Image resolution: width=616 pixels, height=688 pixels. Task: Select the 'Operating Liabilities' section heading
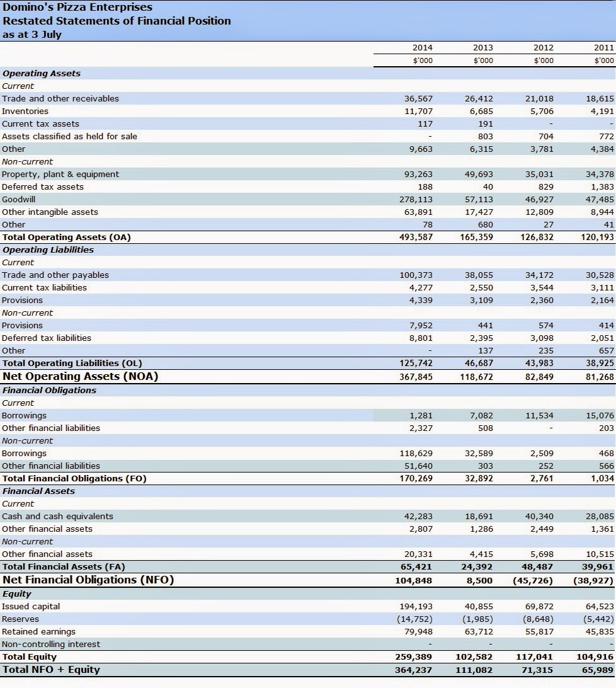coord(48,249)
